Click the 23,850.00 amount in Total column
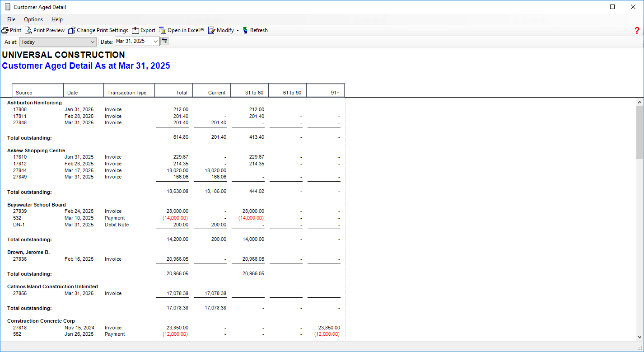The width and height of the screenshot is (644, 352). pyautogui.click(x=177, y=328)
